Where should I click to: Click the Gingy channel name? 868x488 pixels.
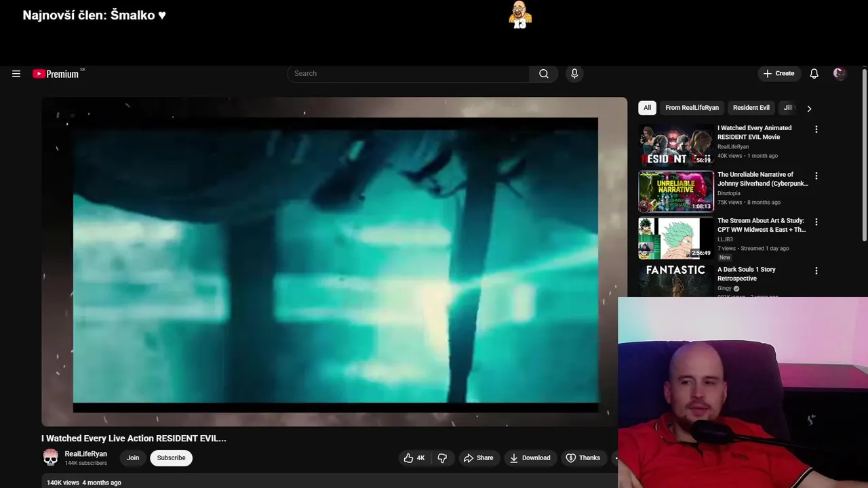pos(724,288)
